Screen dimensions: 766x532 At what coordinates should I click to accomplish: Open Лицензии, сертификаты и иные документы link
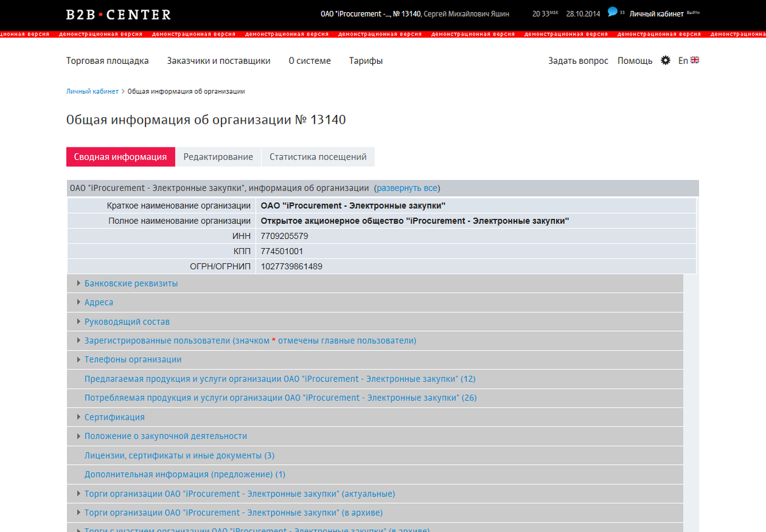pyautogui.click(x=179, y=455)
